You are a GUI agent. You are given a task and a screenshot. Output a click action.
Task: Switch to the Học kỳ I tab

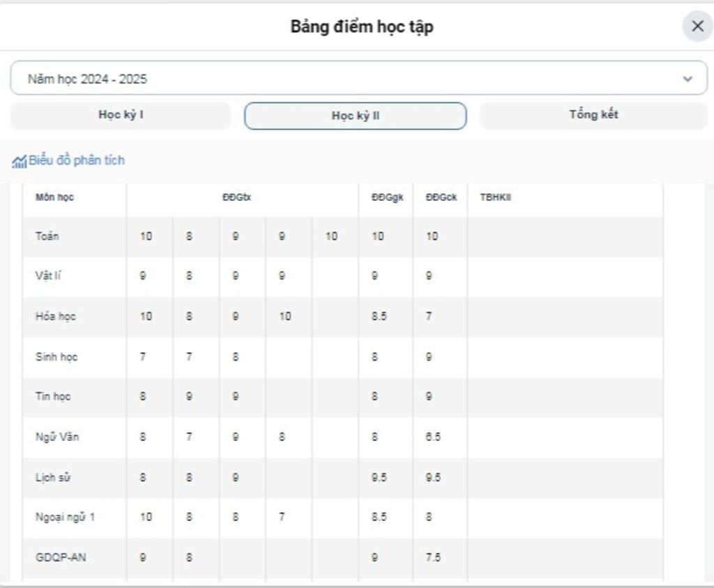pyautogui.click(x=121, y=115)
